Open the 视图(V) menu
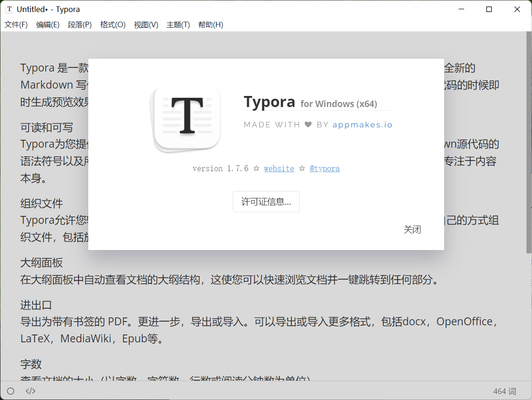532x400 pixels. point(146,25)
